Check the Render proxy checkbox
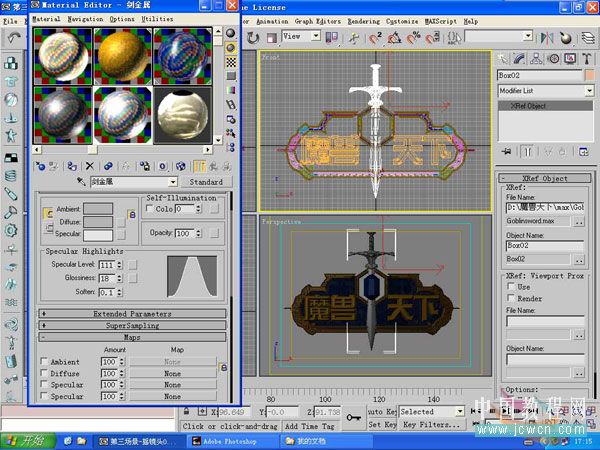This screenshot has width=600, height=450. point(511,298)
